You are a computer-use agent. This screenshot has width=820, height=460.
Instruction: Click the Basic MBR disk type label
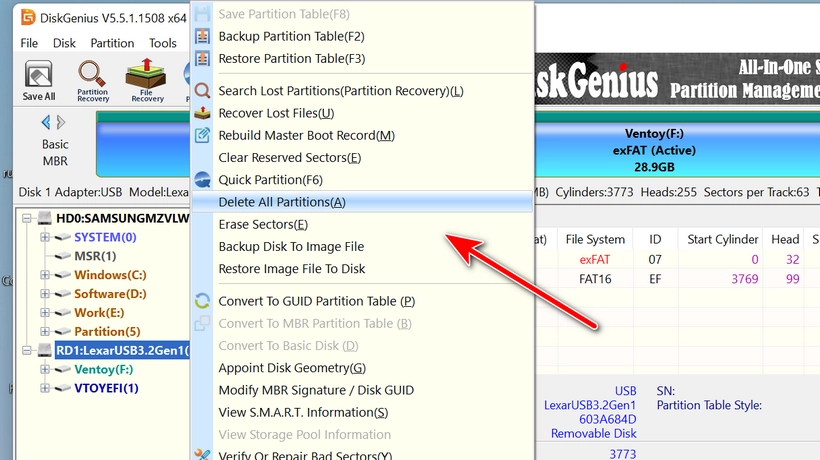[x=55, y=153]
